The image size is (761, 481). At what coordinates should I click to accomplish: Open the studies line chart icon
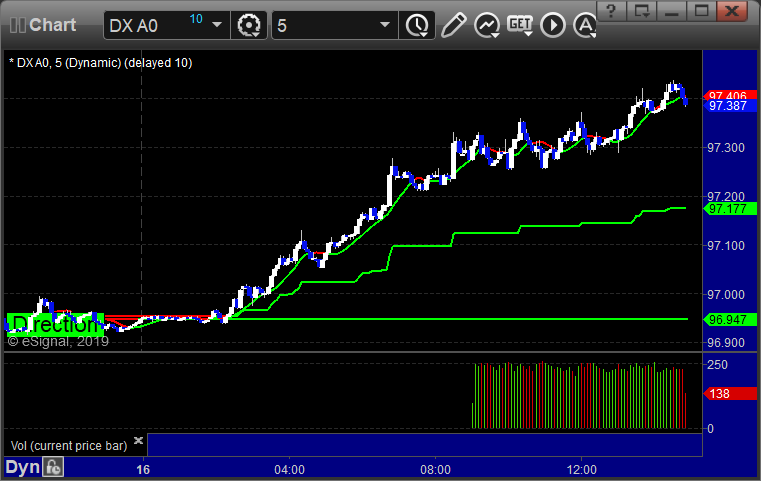[486, 24]
